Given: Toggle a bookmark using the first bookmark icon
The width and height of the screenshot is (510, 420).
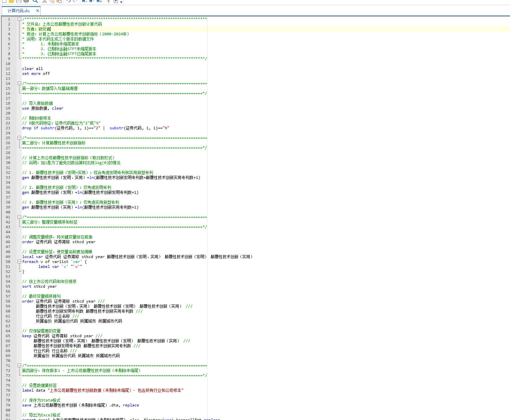Looking at the screenshot, I should click(x=85, y=1).
